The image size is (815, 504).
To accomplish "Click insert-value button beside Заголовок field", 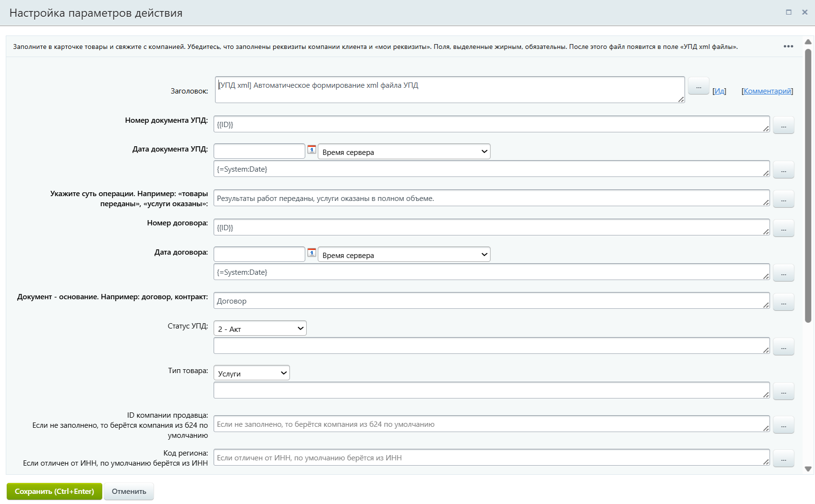I will (x=698, y=86).
